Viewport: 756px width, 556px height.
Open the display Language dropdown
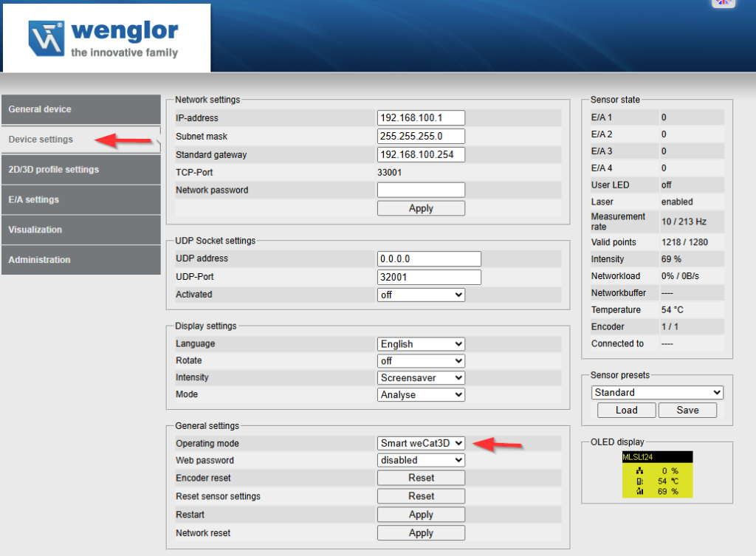(421, 344)
